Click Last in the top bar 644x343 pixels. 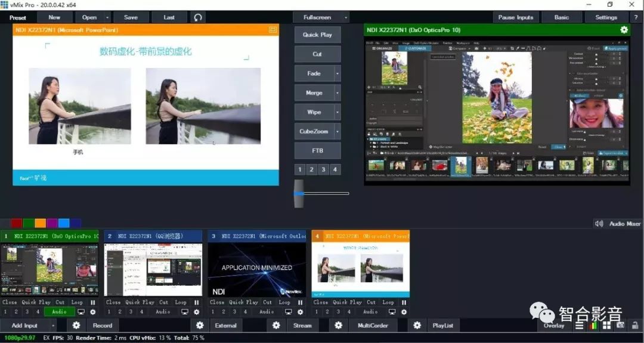click(x=169, y=17)
